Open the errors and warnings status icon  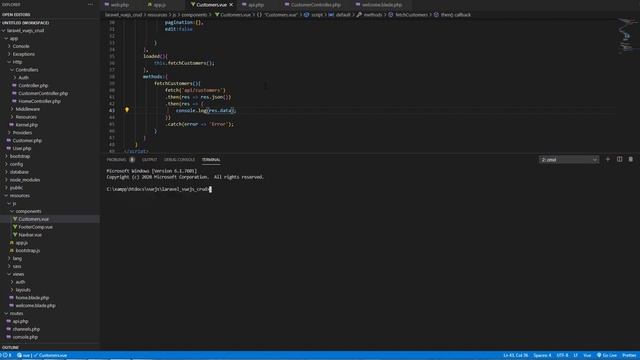point(6,355)
